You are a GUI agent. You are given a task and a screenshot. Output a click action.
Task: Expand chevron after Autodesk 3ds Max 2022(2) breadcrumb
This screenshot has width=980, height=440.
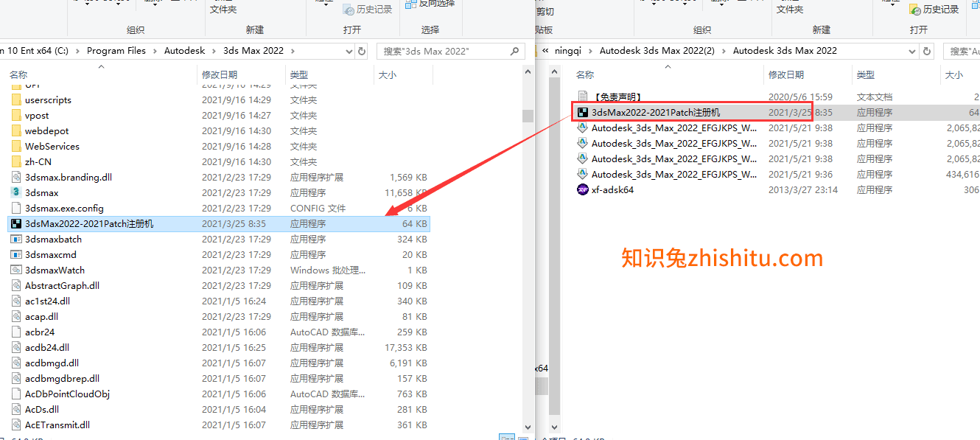coord(724,52)
